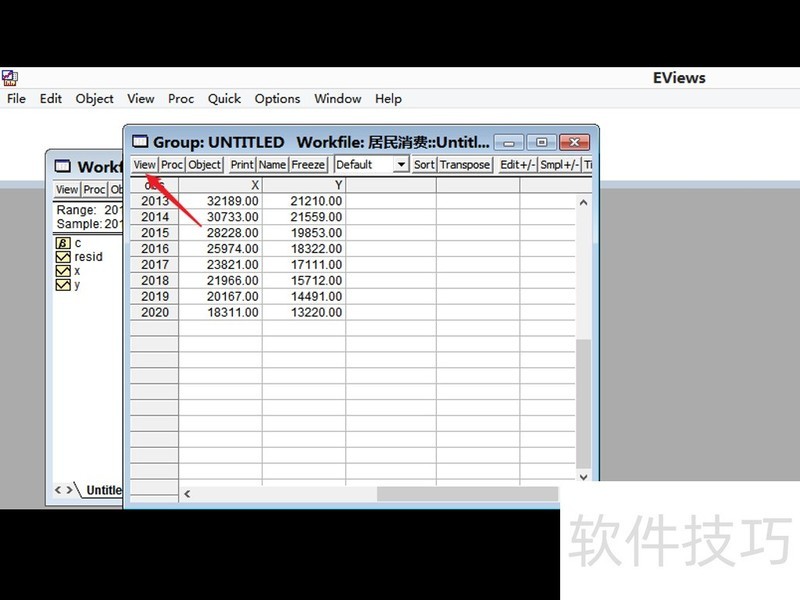Click the Freeze button in Group toolbar
This screenshot has width=800, height=600.
[308, 165]
